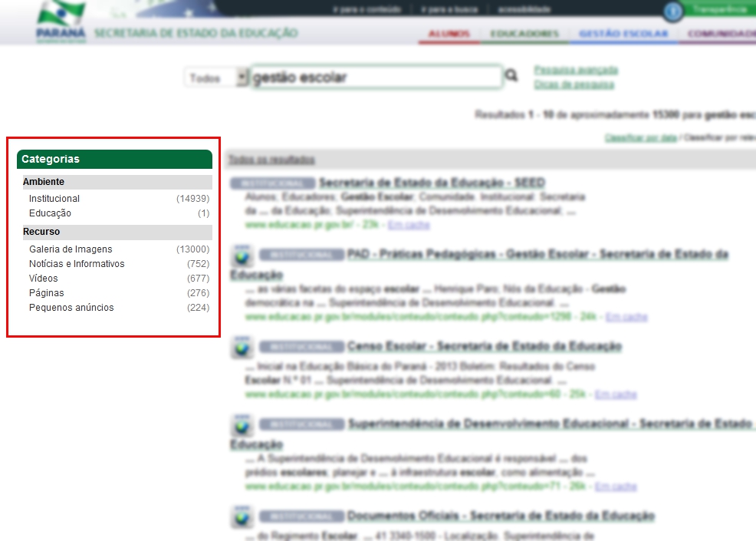
Task: Filter by Vídeos resource type
Action: (x=44, y=279)
